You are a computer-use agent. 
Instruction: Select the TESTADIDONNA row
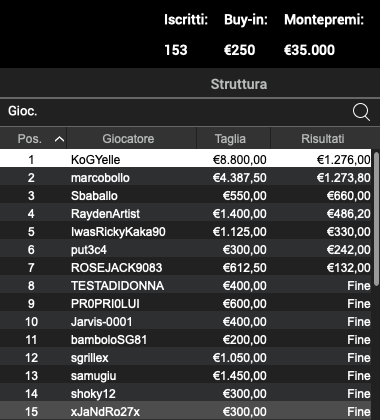tap(185, 286)
